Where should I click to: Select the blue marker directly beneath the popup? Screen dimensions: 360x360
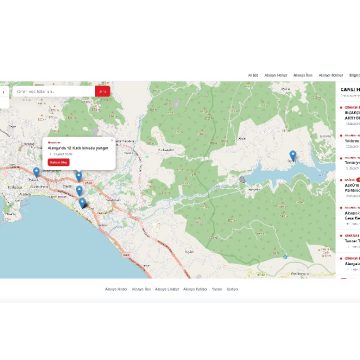point(79,177)
